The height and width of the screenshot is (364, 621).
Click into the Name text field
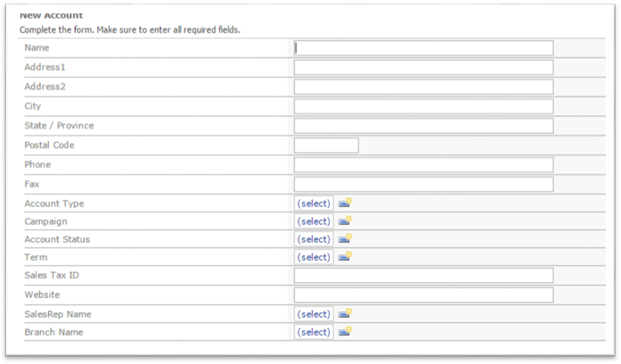[x=424, y=48]
